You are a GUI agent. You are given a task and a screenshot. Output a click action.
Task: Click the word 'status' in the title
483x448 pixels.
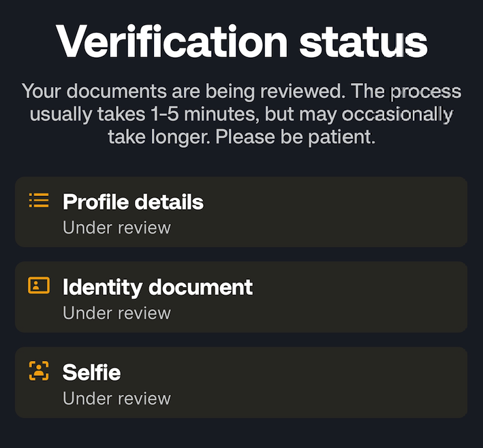click(x=364, y=43)
